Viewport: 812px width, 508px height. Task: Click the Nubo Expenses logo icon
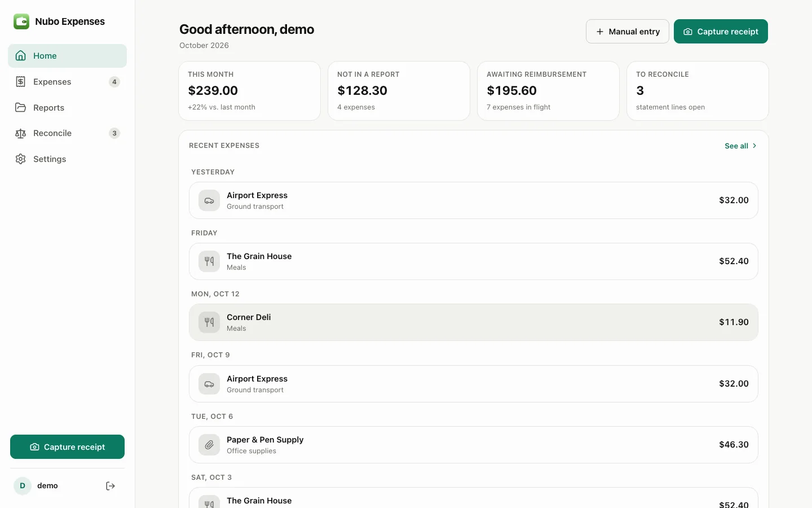pos(21,21)
